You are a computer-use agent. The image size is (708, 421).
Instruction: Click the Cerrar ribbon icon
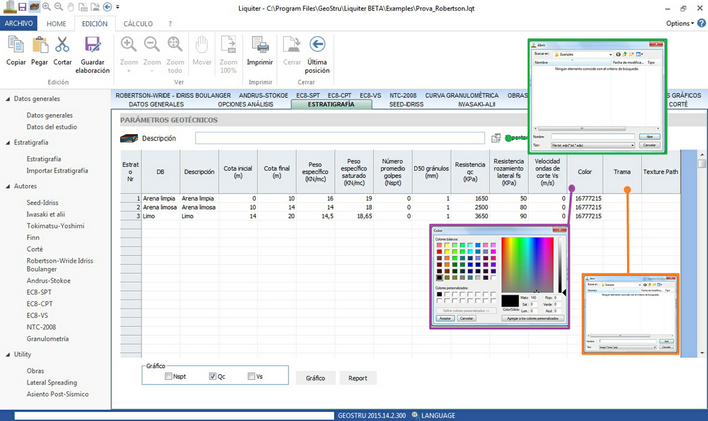click(x=292, y=45)
